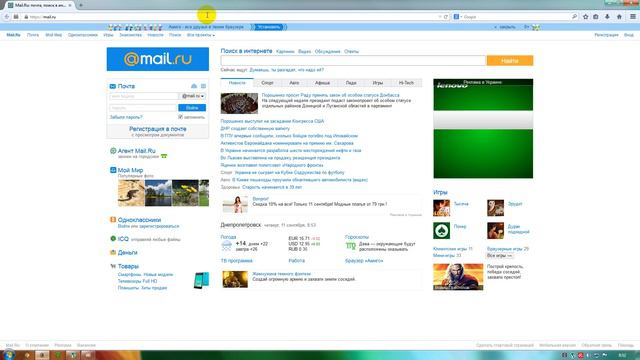The image size is (640, 360).
Task: Click the bookmark star icon in the toolbar
Action: click(586, 17)
